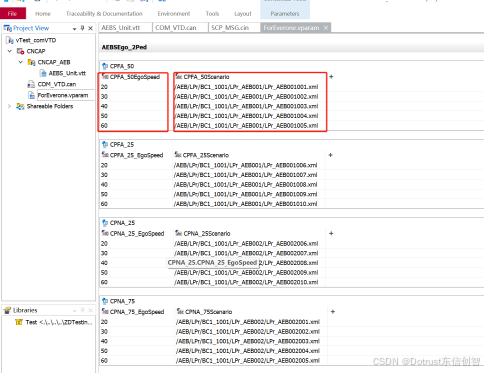Select COM_VTD.can in project tree
Viewport: 484px width, 373px height.
click(x=57, y=84)
